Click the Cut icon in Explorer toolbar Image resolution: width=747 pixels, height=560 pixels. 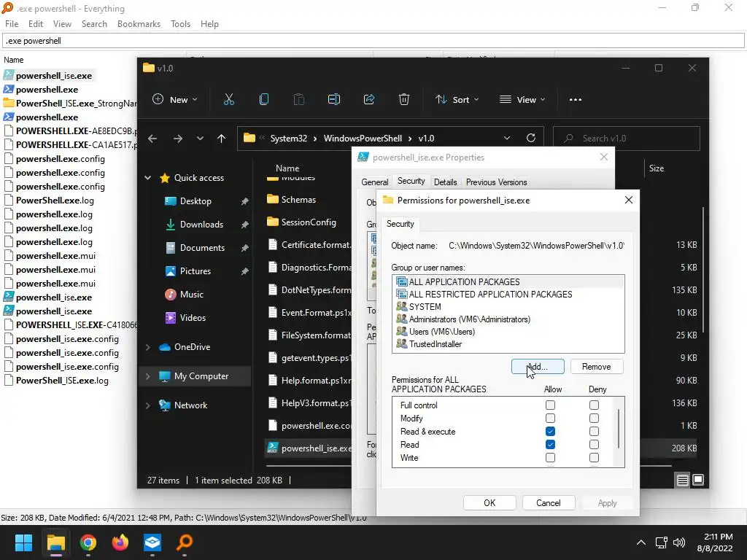(228, 99)
